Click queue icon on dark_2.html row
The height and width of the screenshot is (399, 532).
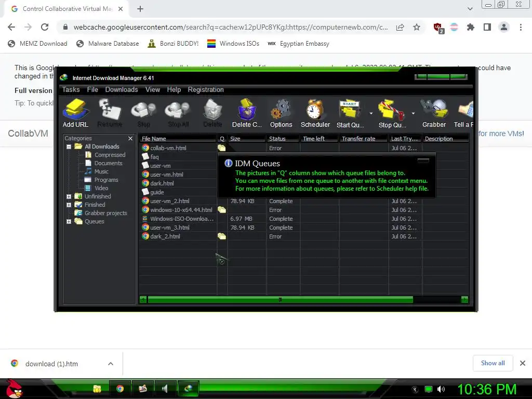point(221,236)
